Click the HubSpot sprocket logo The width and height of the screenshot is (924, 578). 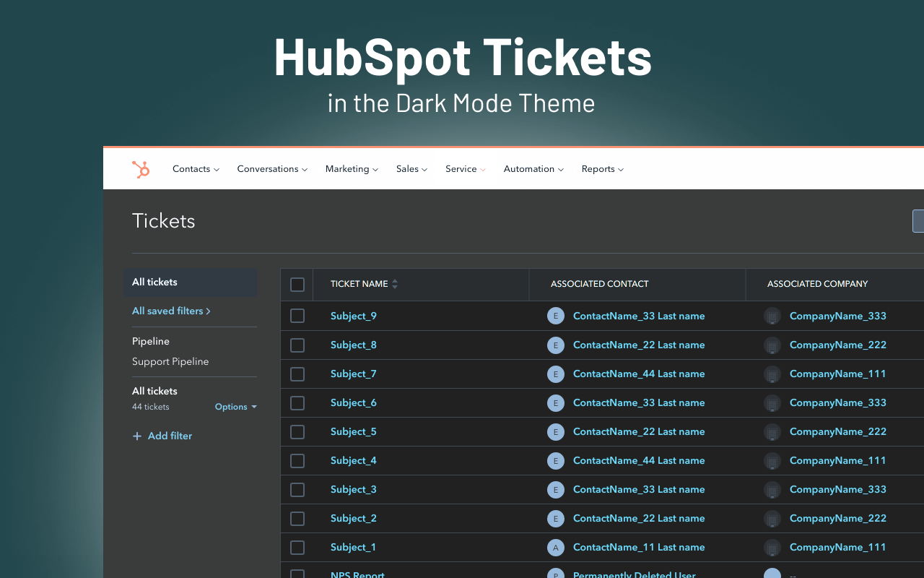(141, 169)
